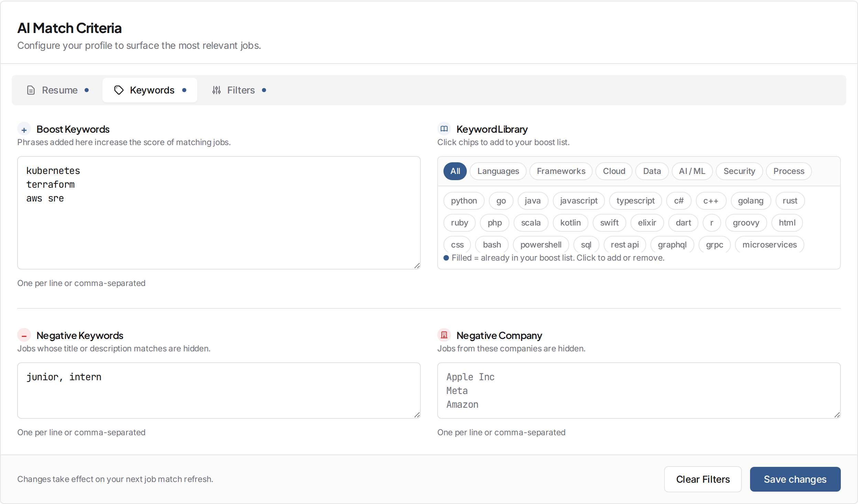Add the css keyword chip
Image resolution: width=858 pixels, height=504 pixels.
(457, 244)
